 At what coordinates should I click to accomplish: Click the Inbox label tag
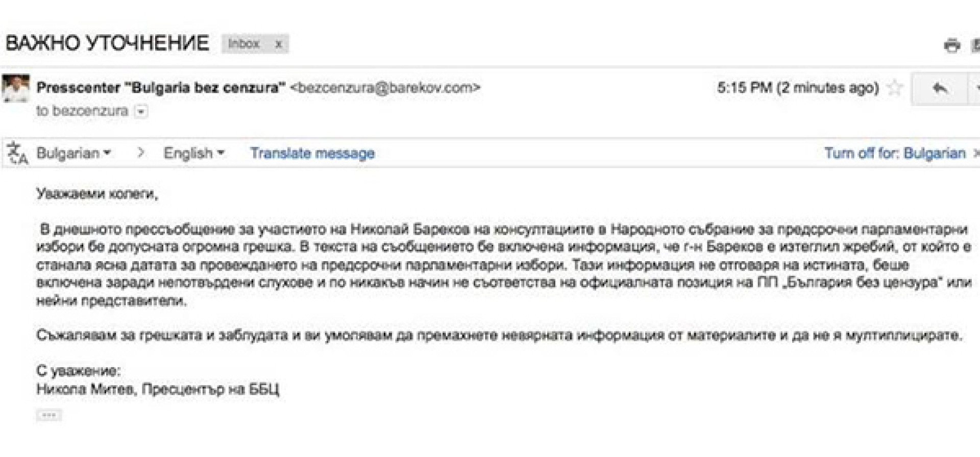tap(244, 44)
